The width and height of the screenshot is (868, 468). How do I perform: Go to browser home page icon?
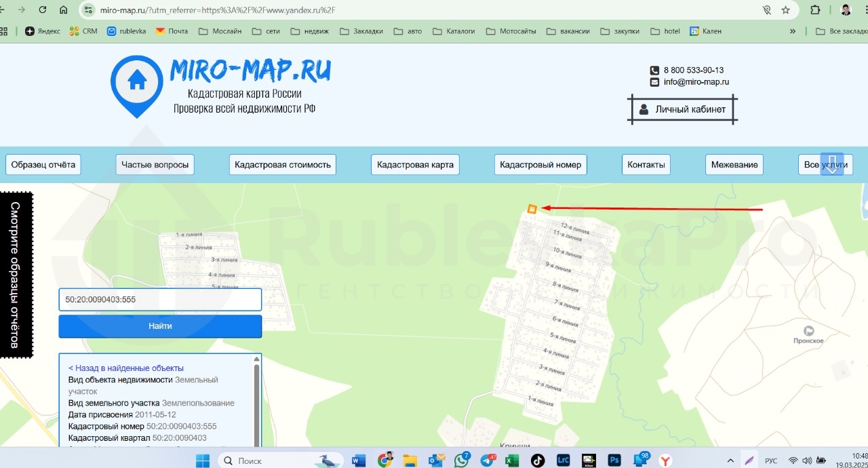pyautogui.click(x=64, y=10)
